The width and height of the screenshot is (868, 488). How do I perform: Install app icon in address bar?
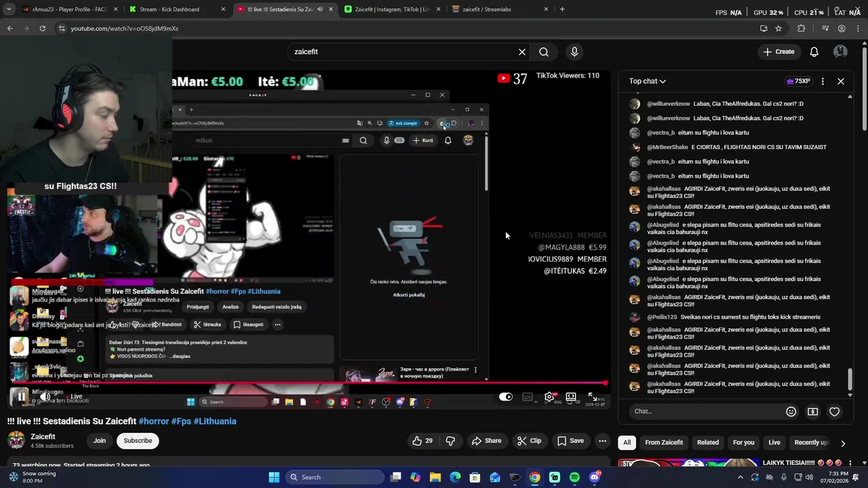[764, 28]
